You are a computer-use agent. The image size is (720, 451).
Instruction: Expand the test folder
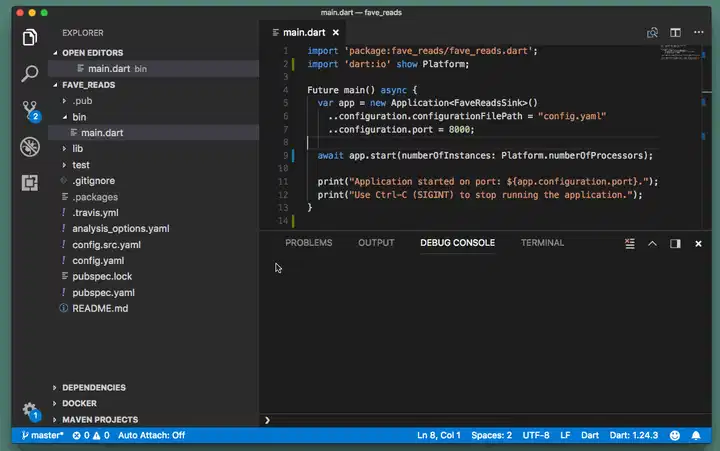(81, 164)
